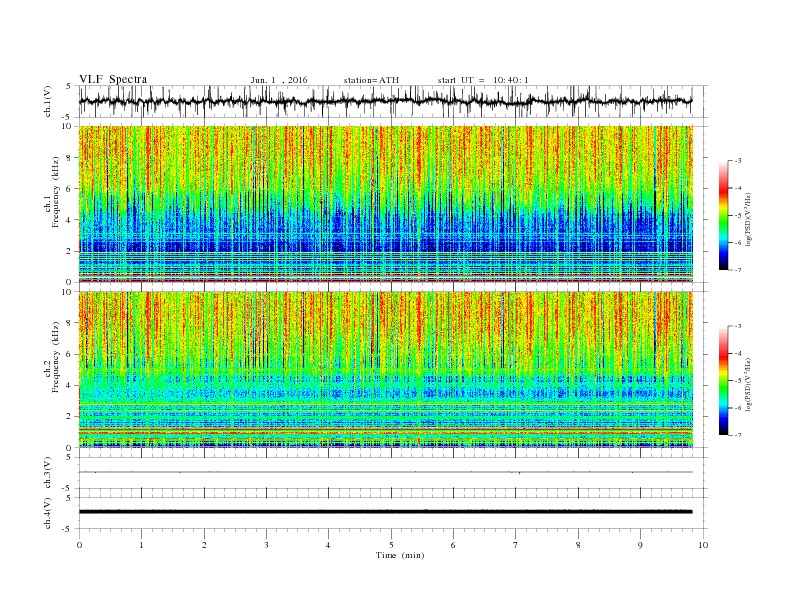The height and width of the screenshot is (612, 792).
Task: Click the log(PSD) label beside ch.1 colorbar
Action: [749, 220]
